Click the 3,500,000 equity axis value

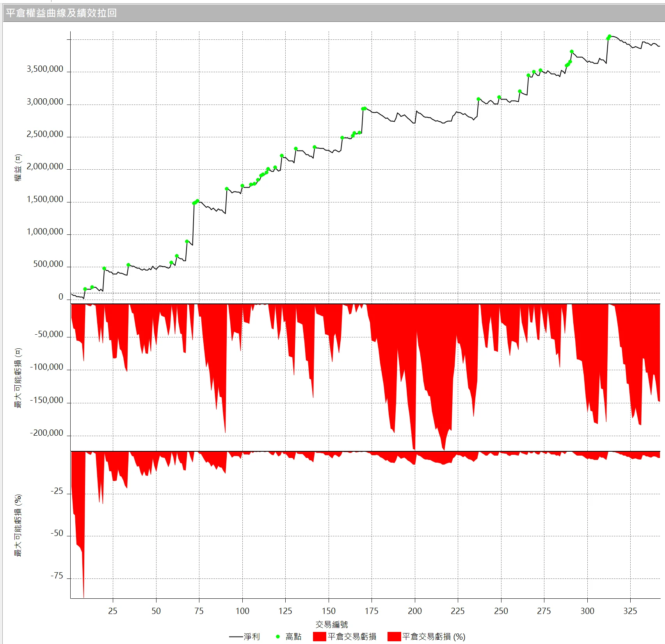(45, 69)
